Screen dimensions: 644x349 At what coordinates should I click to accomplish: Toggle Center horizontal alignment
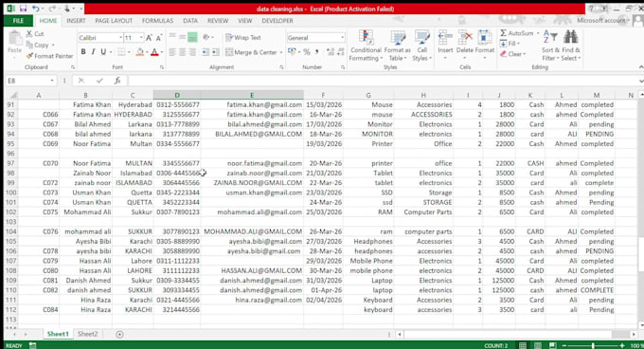pyautogui.click(x=183, y=52)
